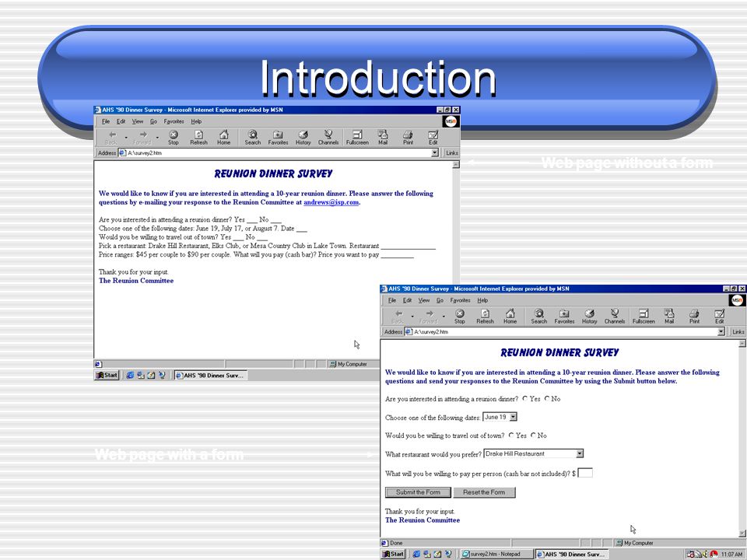Click the MSN logo in the front window
Viewport: 747px width, 560px height.
click(737, 300)
